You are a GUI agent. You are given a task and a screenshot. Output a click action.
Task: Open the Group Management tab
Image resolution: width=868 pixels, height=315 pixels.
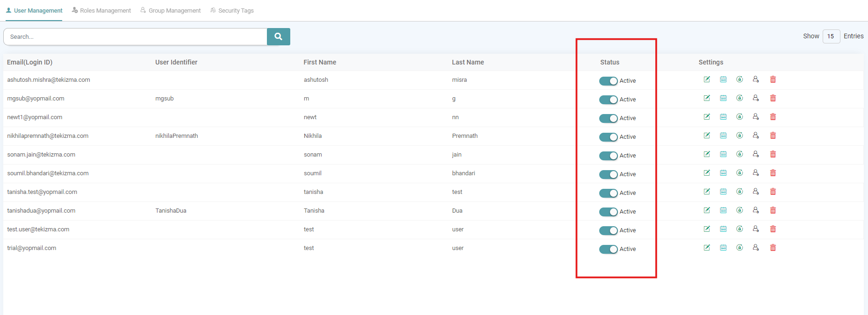[171, 10]
